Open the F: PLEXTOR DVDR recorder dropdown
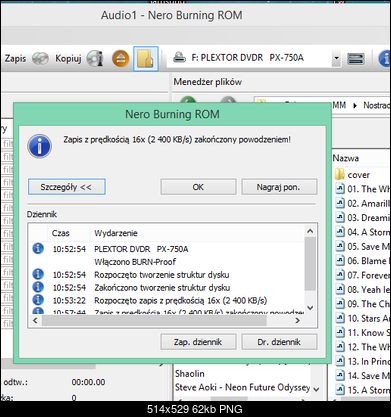The width and height of the screenshot is (391, 417). 336,59
